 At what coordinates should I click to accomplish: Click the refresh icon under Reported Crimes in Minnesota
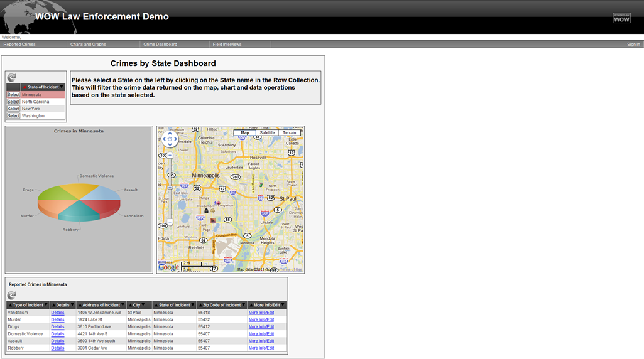click(11, 295)
